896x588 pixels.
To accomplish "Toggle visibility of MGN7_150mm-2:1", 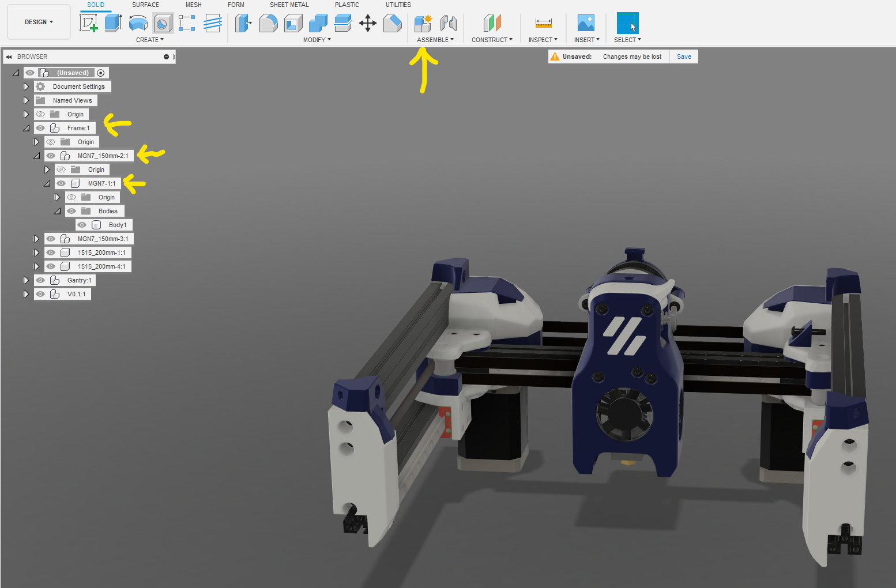I will (x=51, y=156).
